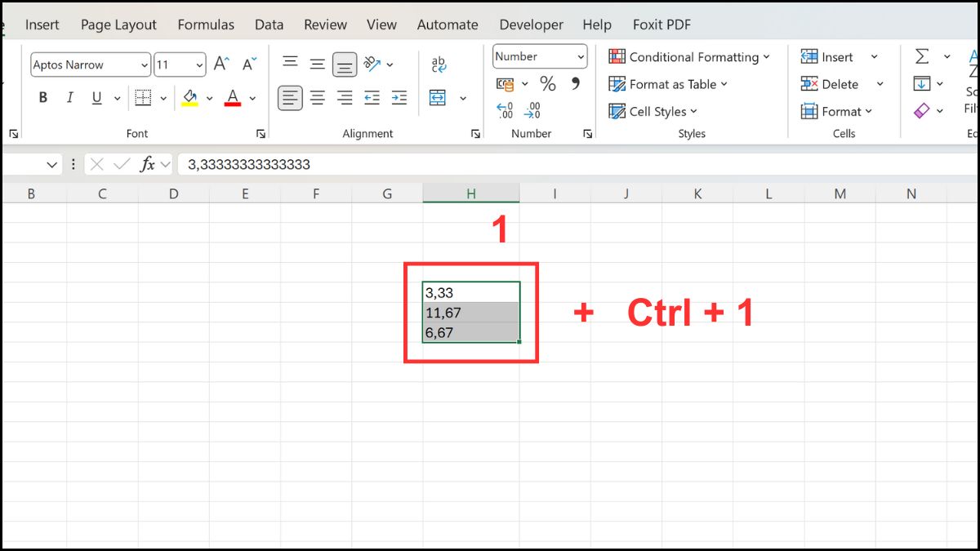Apply Comma Style
This screenshot has height=551, width=980.
[x=575, y=84]
